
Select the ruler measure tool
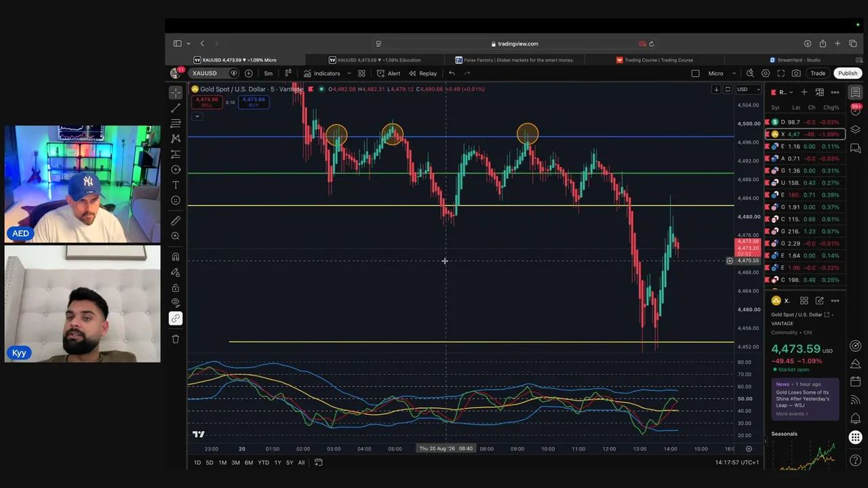tap(176, 220)
